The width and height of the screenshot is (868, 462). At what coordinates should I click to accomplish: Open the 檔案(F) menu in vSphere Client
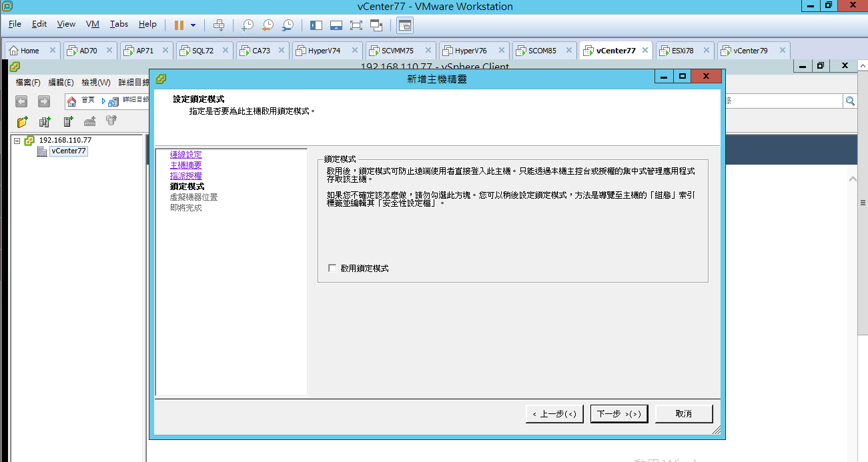click(x=28, y=83)
